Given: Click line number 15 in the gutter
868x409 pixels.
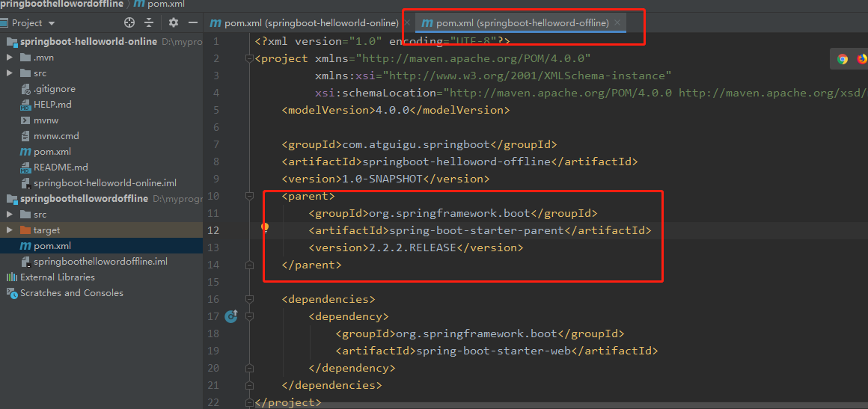Looking at the screenshot, I should pos(214,282).
